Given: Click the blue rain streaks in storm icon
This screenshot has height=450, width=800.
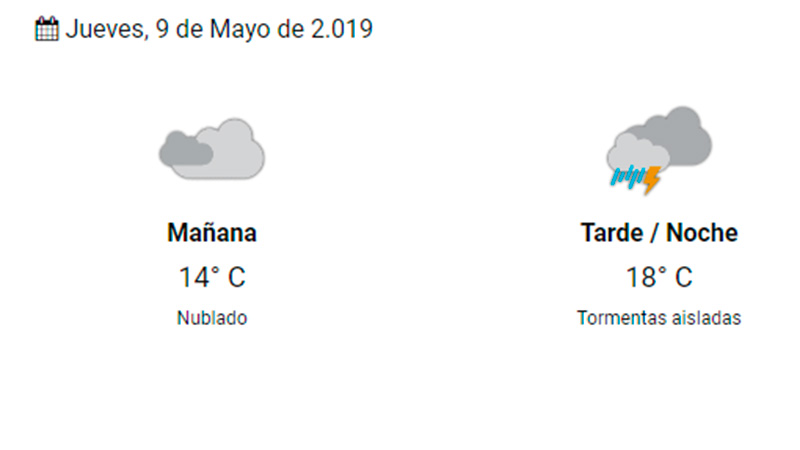Looking at the screenshot, I should coord(628,177).
